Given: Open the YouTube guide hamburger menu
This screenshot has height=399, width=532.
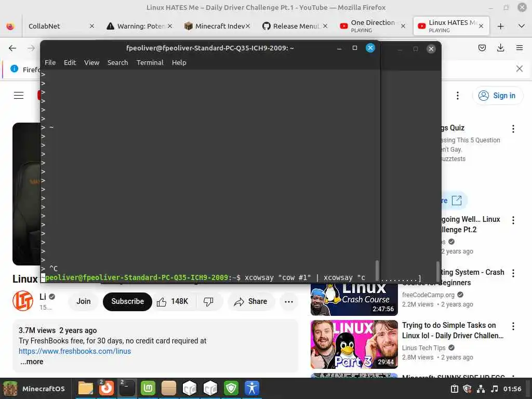Looking at the screenshot, I should pyautogui.click(x=19, y=96).
